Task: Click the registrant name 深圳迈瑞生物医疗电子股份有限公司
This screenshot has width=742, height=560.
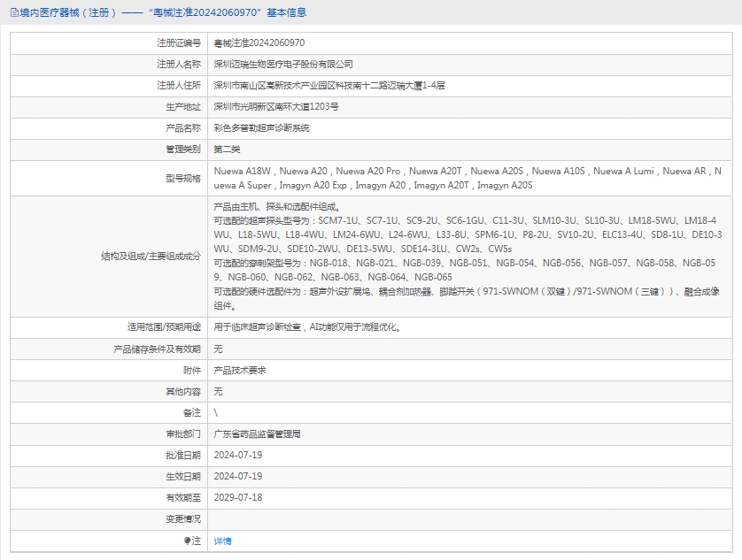Action: (x=283, y=64)
